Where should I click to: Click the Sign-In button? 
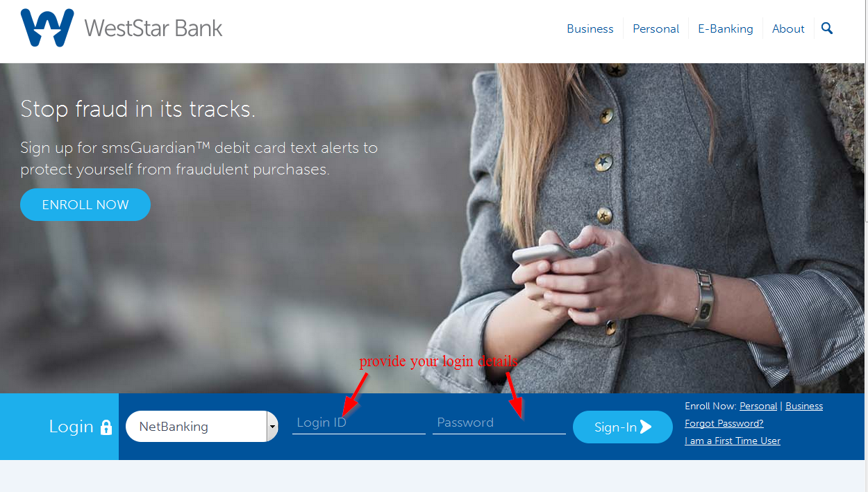tap(623, 427)
